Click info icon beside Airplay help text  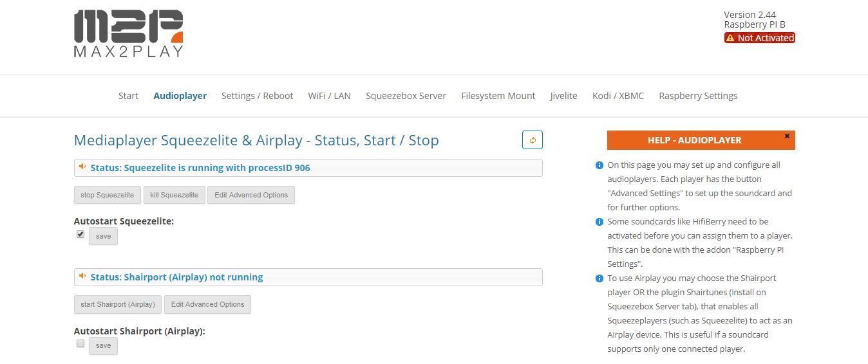[599, 278]
